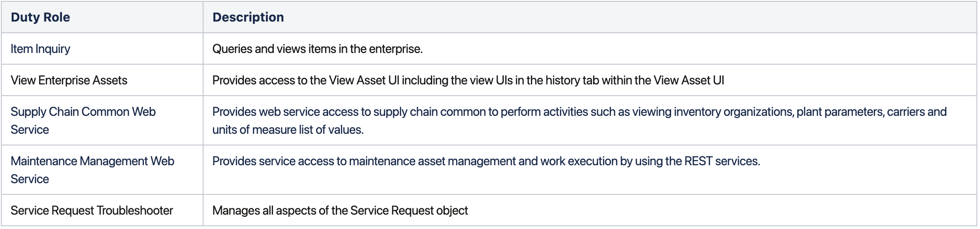This screenshot has height=229, width=980.
Task: Click the Duty Role column header
Action: [40, 17]
